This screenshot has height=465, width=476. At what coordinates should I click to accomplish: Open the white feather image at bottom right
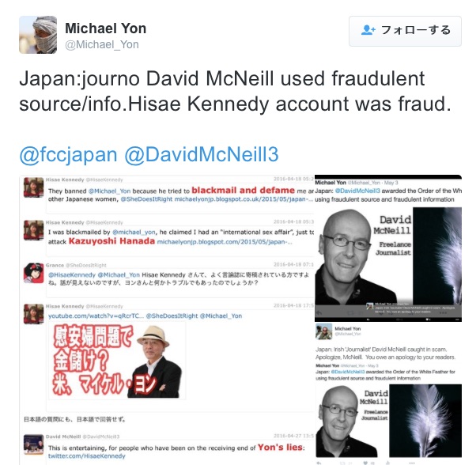click(425, 421)
